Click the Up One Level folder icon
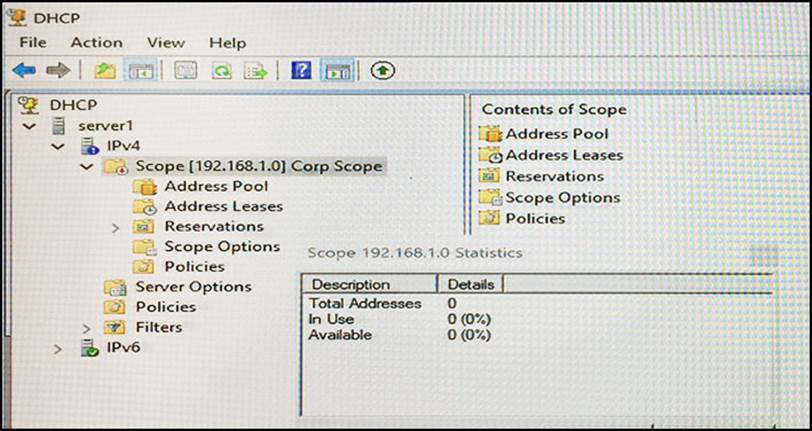The height and width of the screenshot is (431, 812). 103,70
